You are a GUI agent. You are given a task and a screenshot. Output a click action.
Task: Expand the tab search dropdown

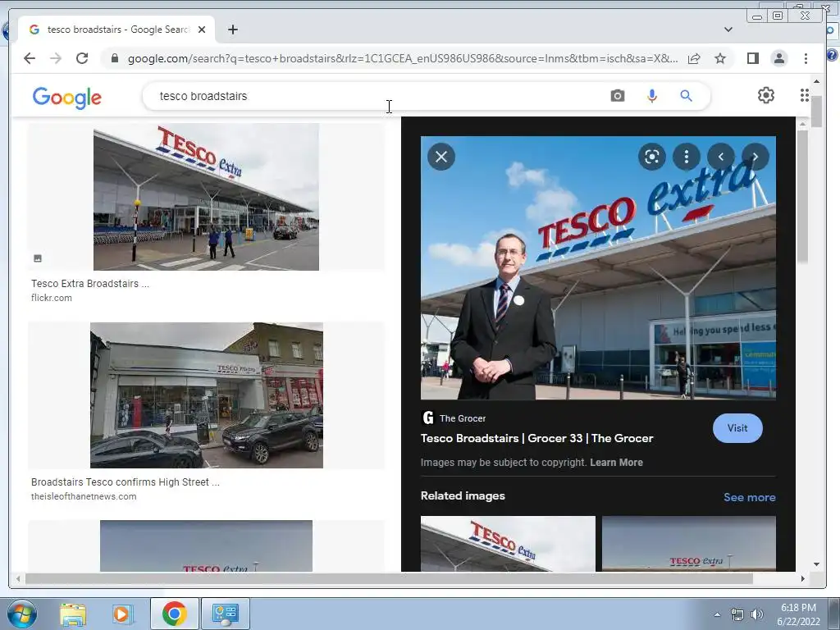(x=728, y=30)
